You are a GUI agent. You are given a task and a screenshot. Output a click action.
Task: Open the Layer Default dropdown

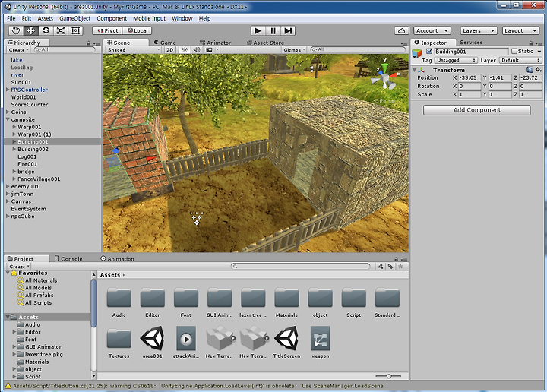pos(520,60)
